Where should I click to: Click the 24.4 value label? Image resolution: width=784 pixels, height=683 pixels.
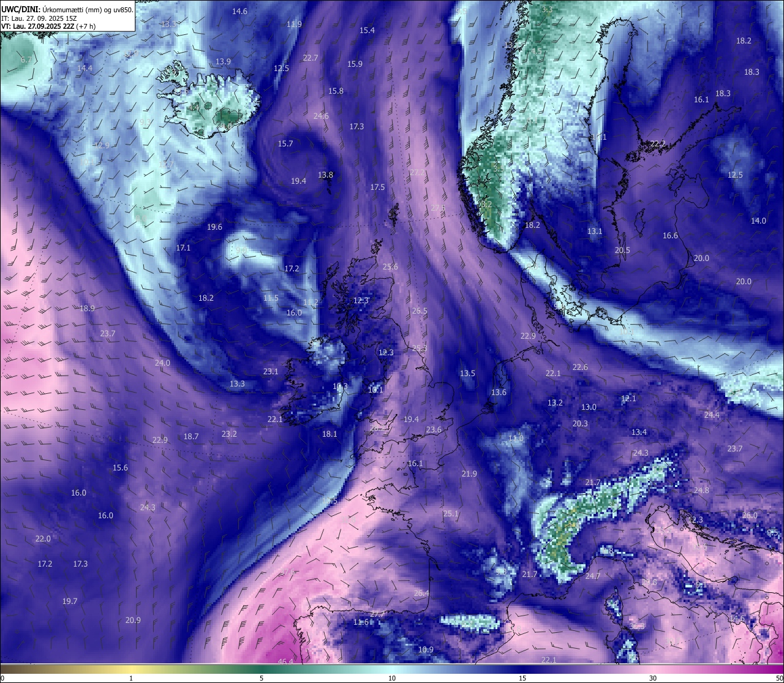(712, 415)
